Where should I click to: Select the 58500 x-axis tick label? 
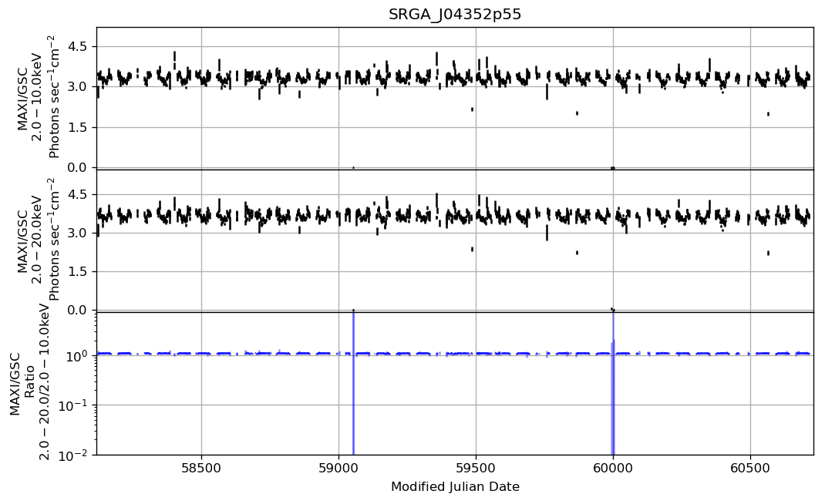pyautogui.click(x=201, y=467)
